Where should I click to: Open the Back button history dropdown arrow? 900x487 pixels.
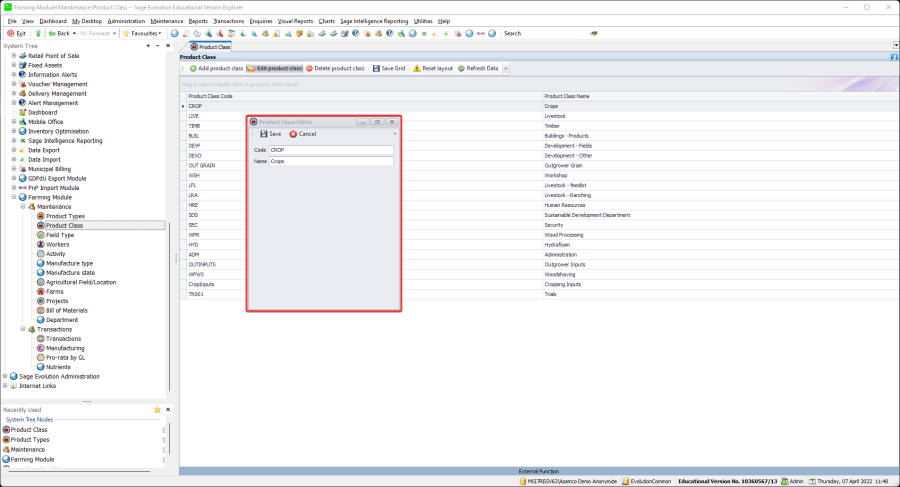tap(72, 33)
